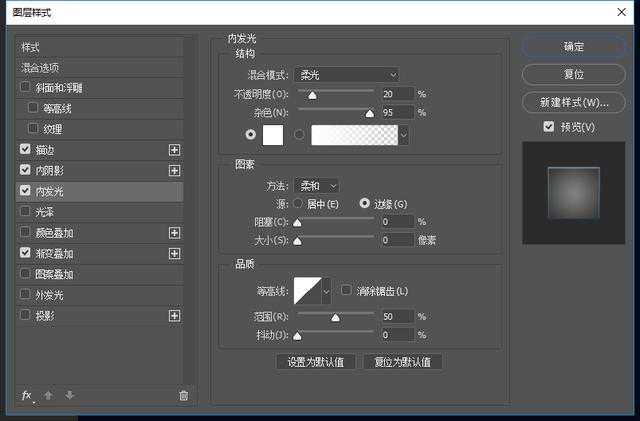Click the move effect down arrow
The height and width of the screenshot is (421, 640).
click(x=69, y=396)
